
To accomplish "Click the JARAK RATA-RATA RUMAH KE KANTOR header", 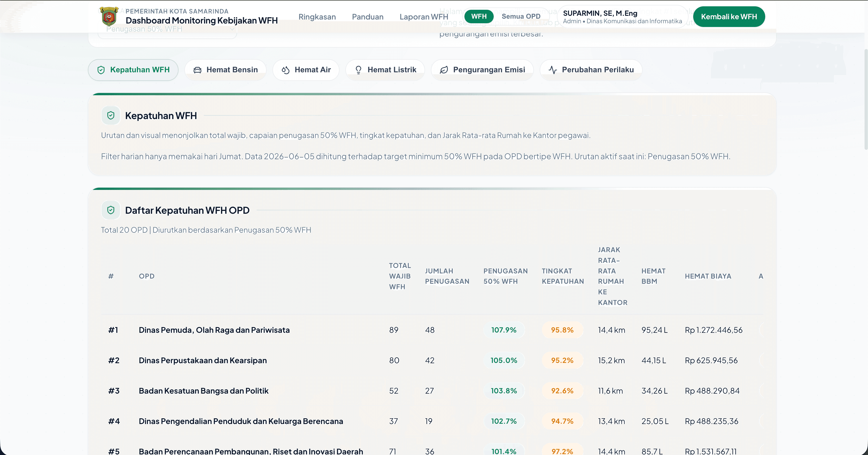I will tap(613, 276).
